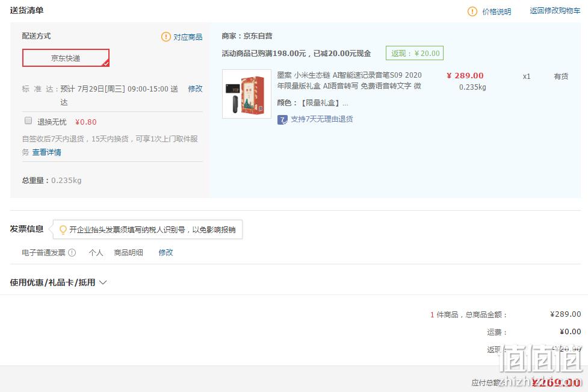Viewport: 588px width, 392px height.
Task: Modify the standard delivery time
Action: pyautogui.click(x=195, y=89)
